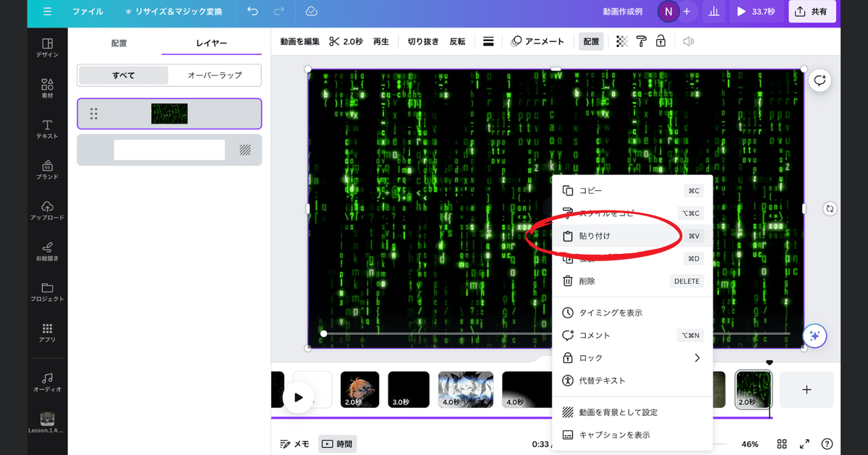The width and height of the screenshot is (868, 455).
Task: Click the 切り抜き crop option
Action: pos(422,41)
